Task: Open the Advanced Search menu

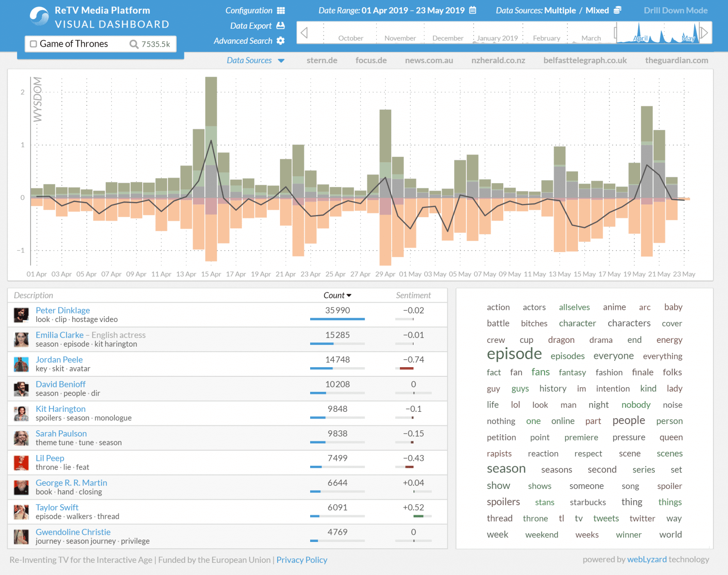Action: pyautogui.click(x=243, y=41)
